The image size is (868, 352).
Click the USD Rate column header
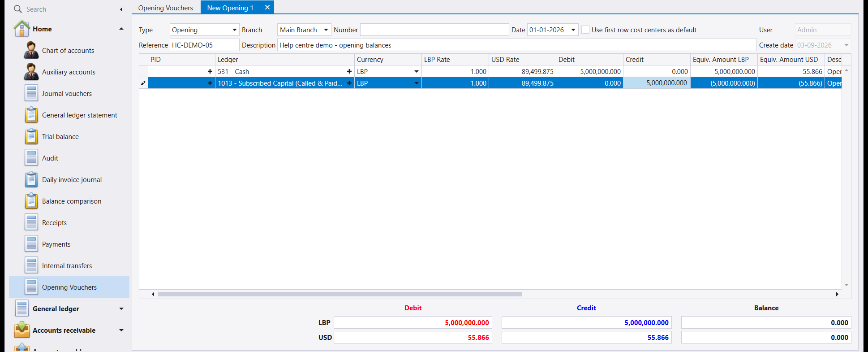[522, 59]
